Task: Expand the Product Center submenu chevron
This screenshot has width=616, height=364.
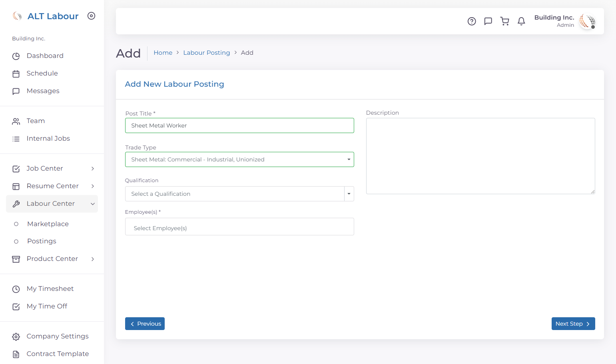Action: 93,259
